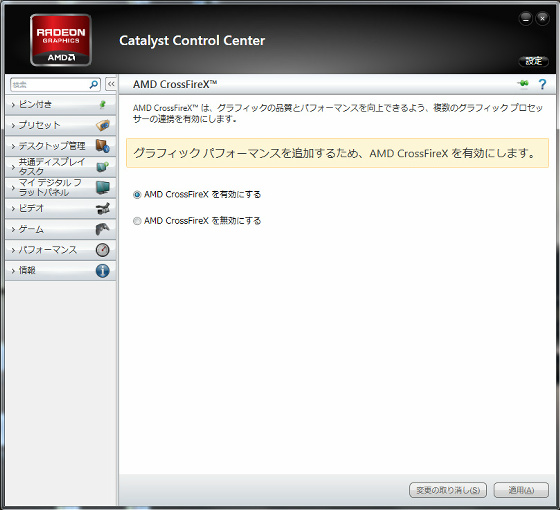Pin this page with the green pin icon
Screen dimensions: 560x510
[x=523, y=84]
